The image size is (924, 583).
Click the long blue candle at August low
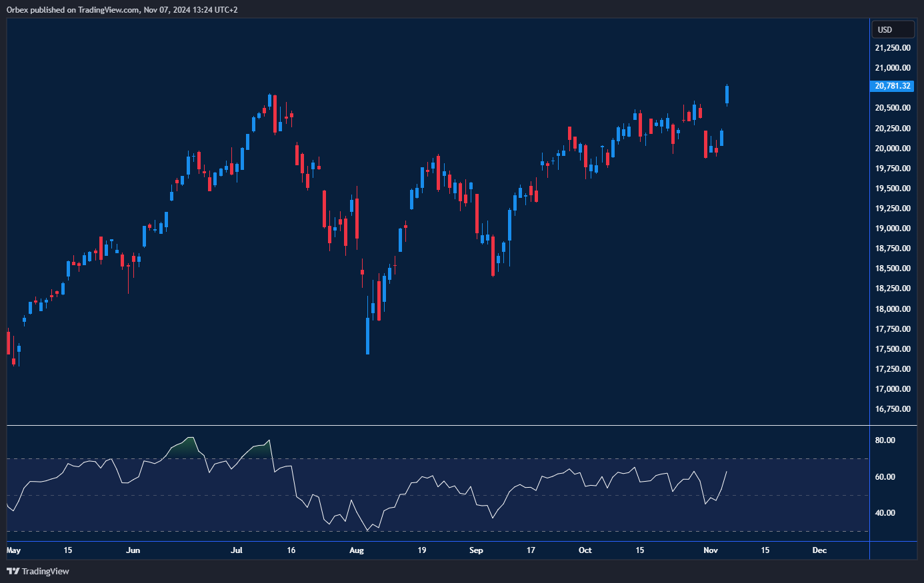(x=367, y=336)
